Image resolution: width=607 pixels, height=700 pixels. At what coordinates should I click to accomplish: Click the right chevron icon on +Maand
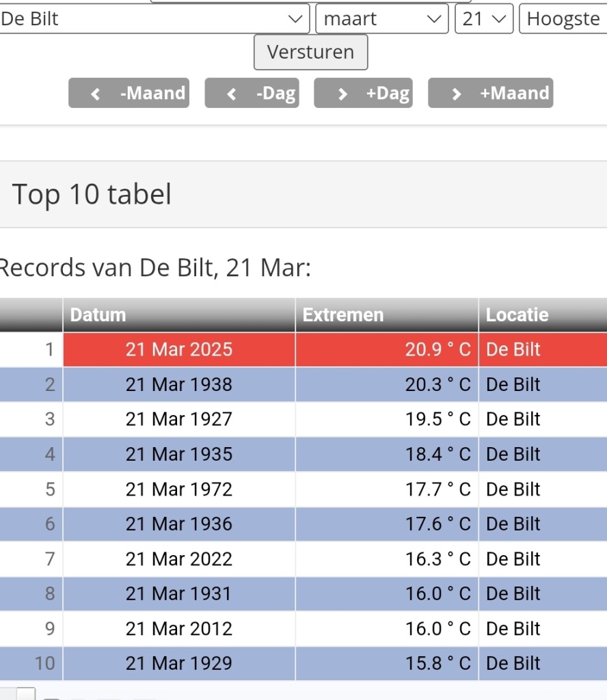pyautogui.click(x=456, y=94)
